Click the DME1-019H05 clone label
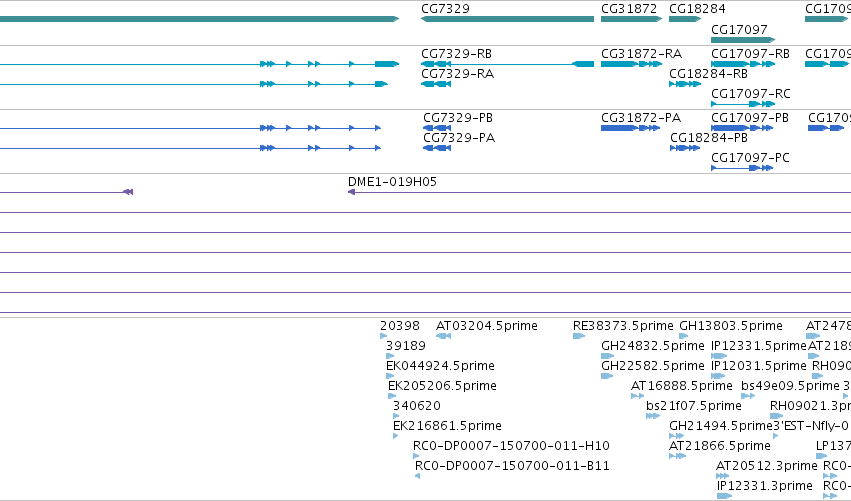 392,182
